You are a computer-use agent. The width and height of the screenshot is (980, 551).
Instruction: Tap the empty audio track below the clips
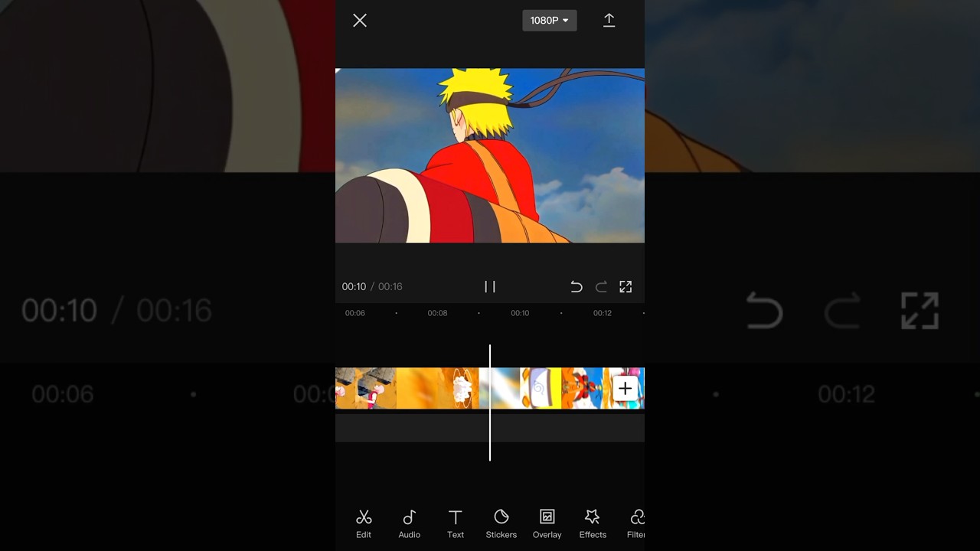490,428
